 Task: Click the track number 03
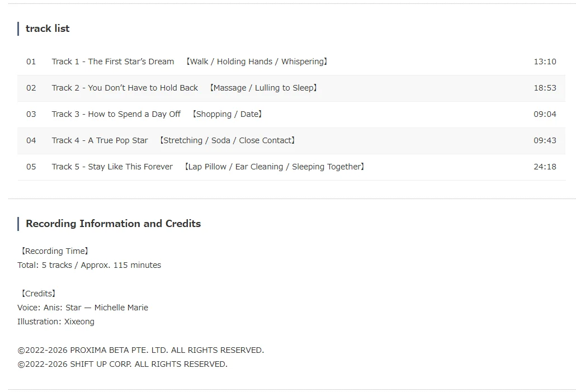(31, 114)
